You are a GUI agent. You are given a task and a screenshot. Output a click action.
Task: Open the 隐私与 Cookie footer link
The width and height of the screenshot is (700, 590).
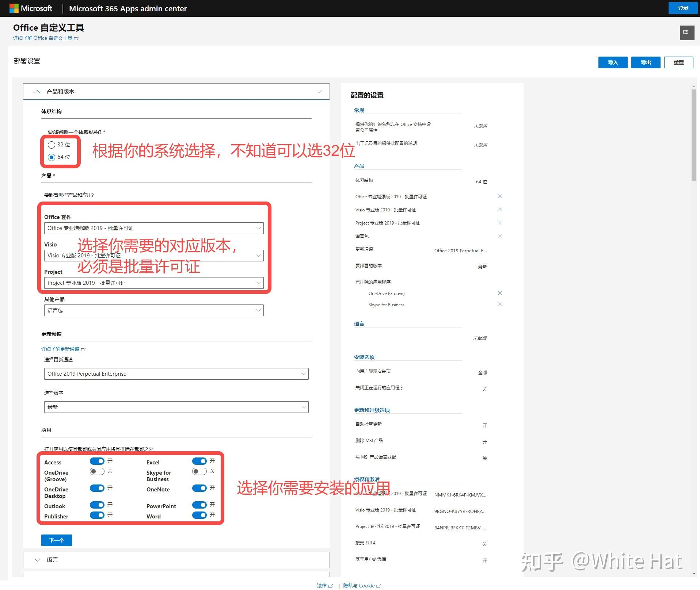click(x=362, y=586)
